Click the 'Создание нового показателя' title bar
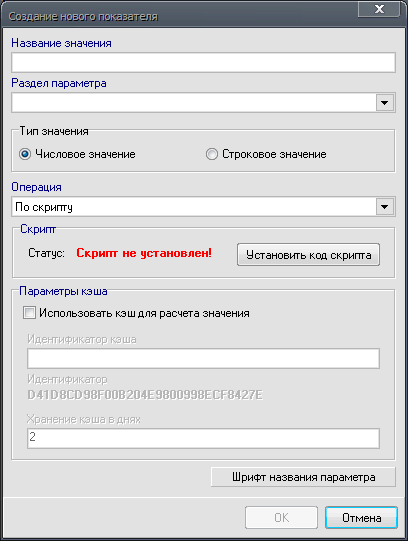Screen dimensions: 408x541 click(x=179, y=16)
